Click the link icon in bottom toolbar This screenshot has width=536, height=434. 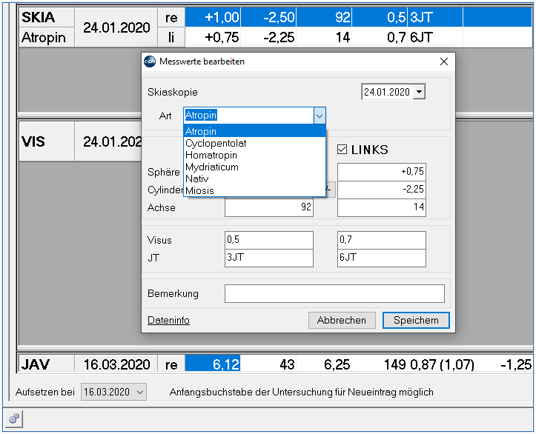14,419
